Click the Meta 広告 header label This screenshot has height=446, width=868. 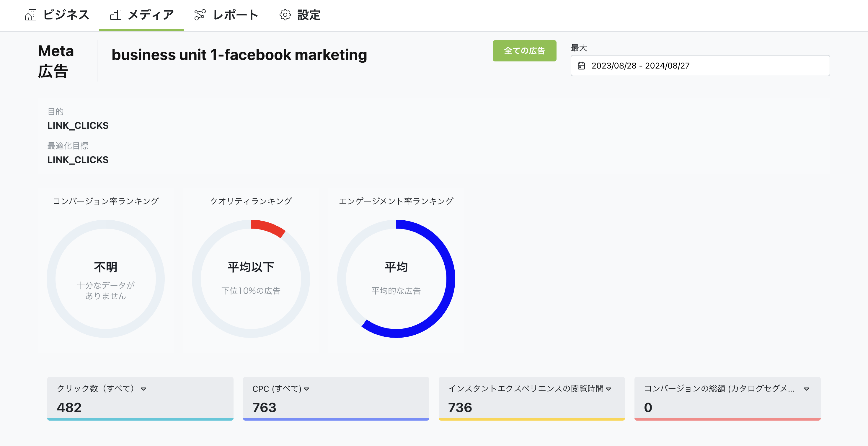coord(56,61)
